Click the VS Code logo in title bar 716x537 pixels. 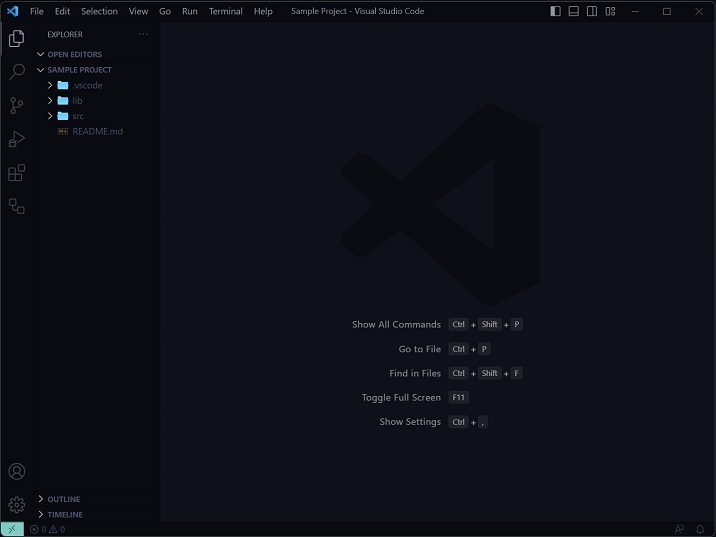[12, 11]
